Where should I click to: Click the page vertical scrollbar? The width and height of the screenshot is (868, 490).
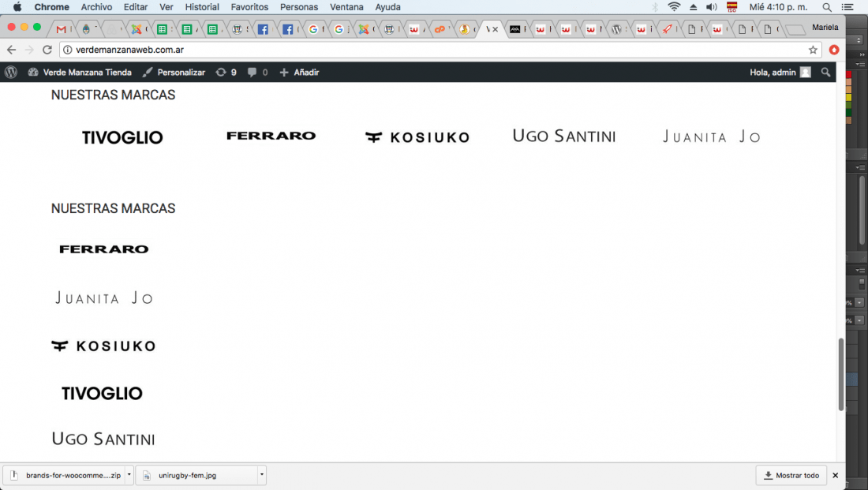841,374
